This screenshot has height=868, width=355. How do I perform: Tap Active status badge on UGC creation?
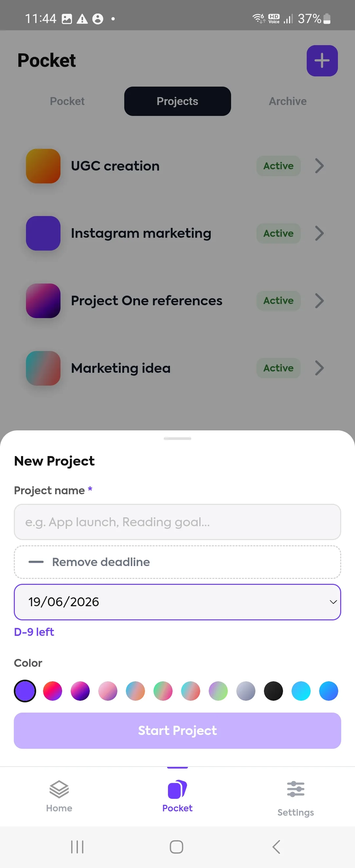278,166
